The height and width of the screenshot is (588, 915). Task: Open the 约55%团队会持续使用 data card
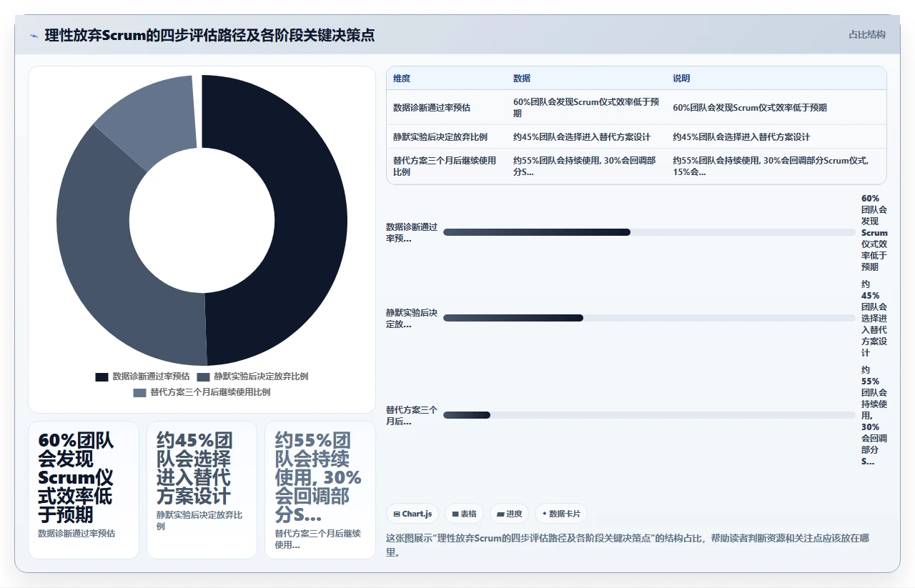[320, 490]
